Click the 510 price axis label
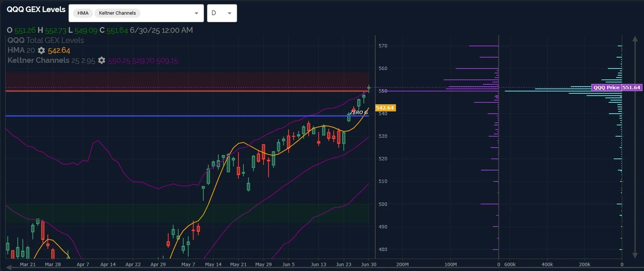The width and height of the screenshot is (644, 271). tap(383, 181)
